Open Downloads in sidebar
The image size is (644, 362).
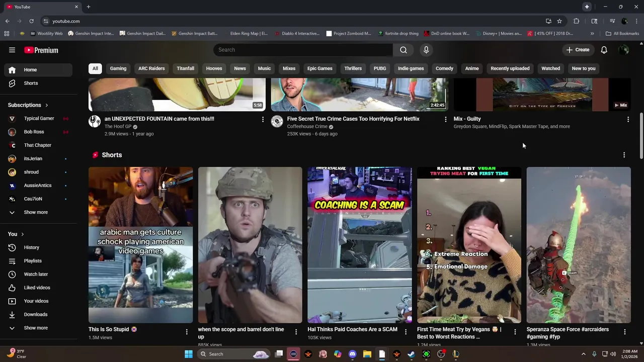pos(38,314)
